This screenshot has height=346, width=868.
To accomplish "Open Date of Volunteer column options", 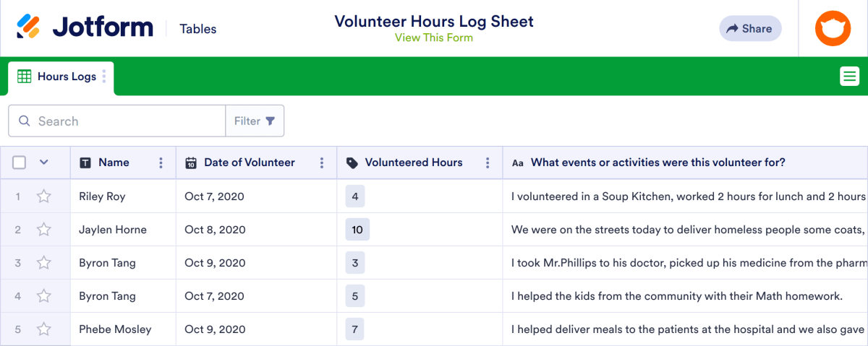I will [x=321, y=163].
